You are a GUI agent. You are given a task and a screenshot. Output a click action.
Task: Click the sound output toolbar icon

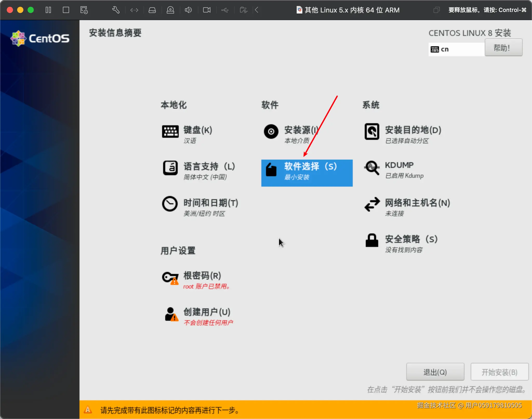pyautogui.click(x=188, y=10)
